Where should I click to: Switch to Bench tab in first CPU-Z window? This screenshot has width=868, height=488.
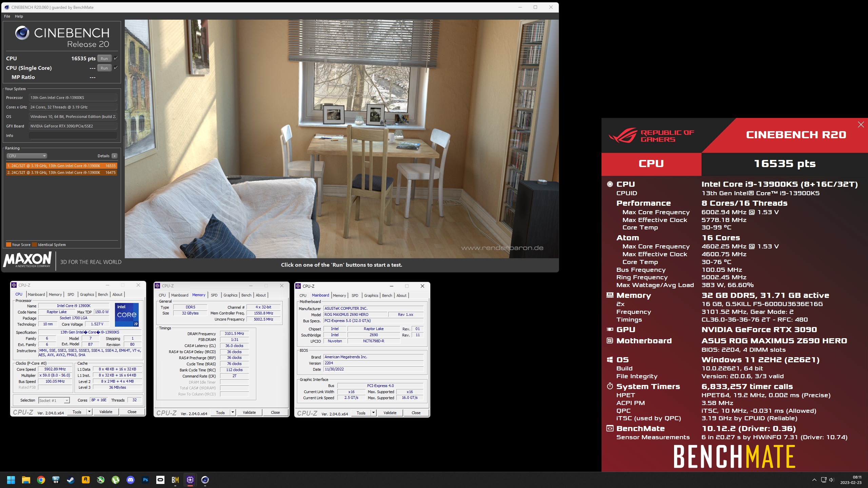[x=103, y=294]
